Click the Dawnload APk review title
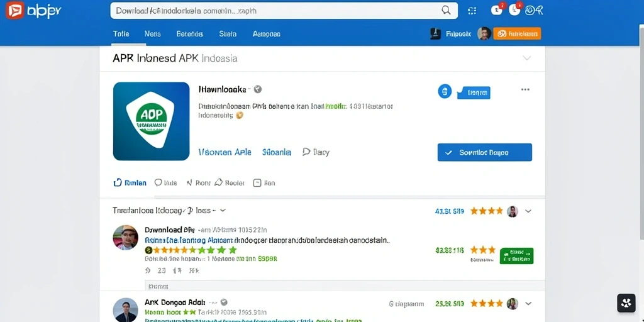644x322 pixels. click(x=169, y=230)
